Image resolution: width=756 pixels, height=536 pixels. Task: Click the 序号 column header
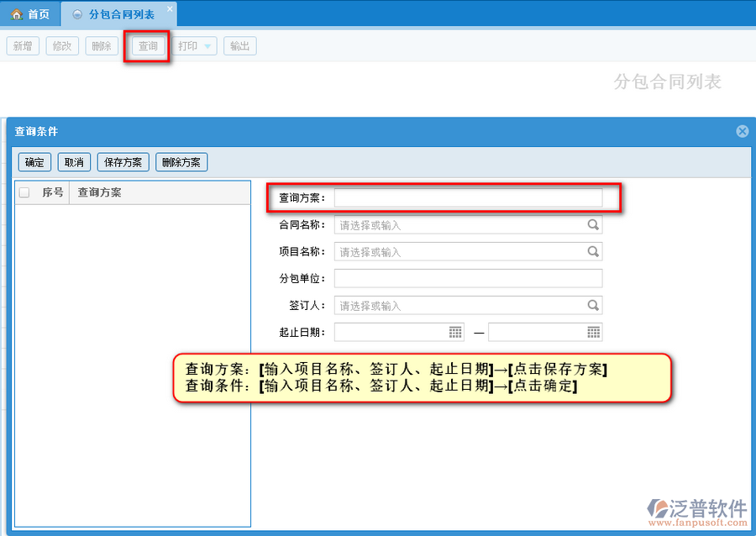click(53, 192)
